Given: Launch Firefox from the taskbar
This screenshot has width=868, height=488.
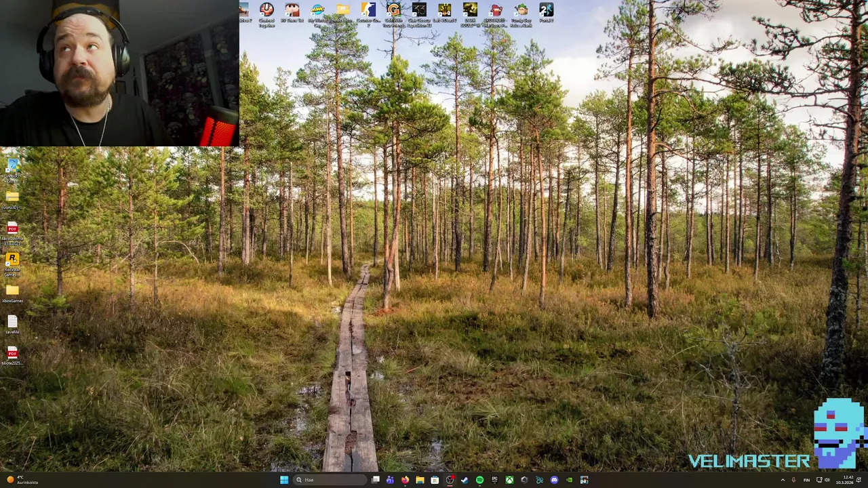Looking at the screenshot, I should [405, 480].
